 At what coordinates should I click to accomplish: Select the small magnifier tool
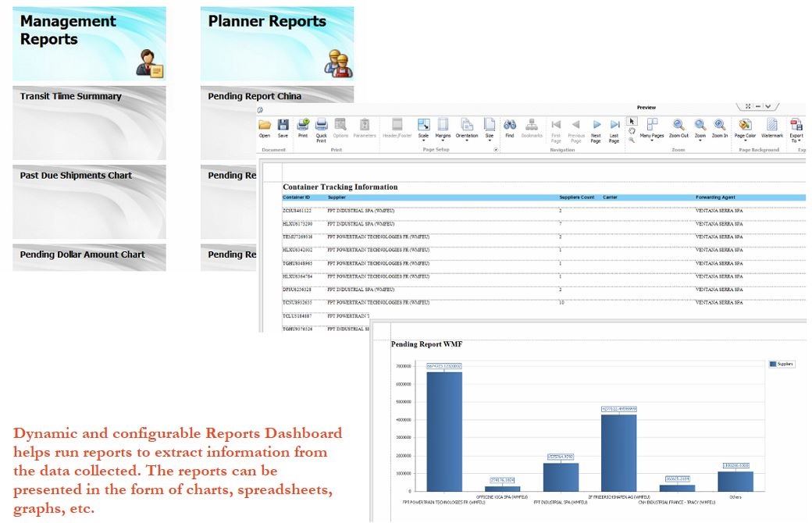pyautogui.click(x=632, y=140)
